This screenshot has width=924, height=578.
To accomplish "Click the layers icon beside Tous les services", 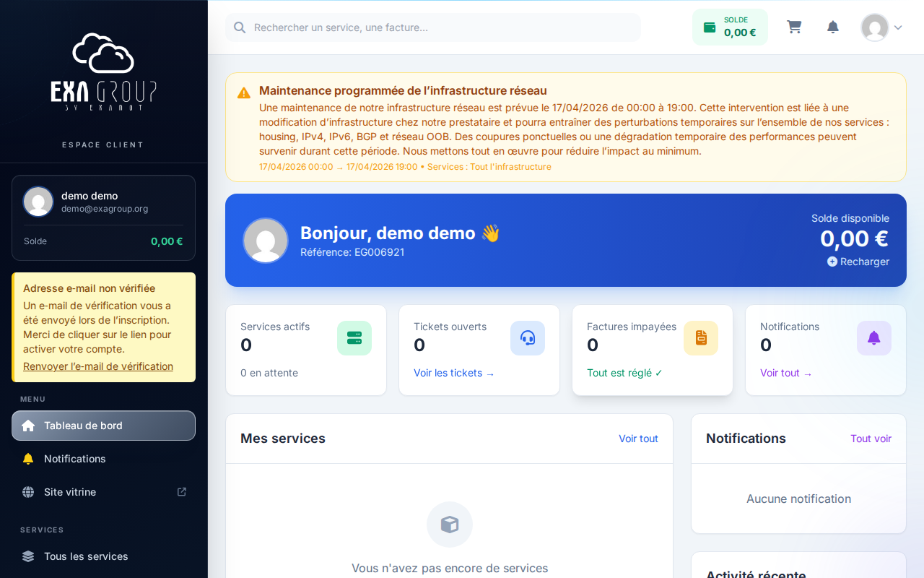I will coord(28,556).
